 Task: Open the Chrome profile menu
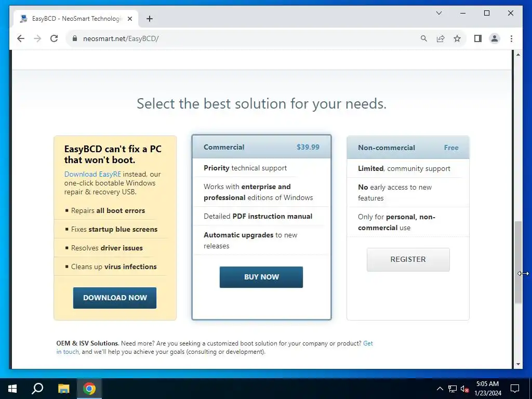[495, 38]
